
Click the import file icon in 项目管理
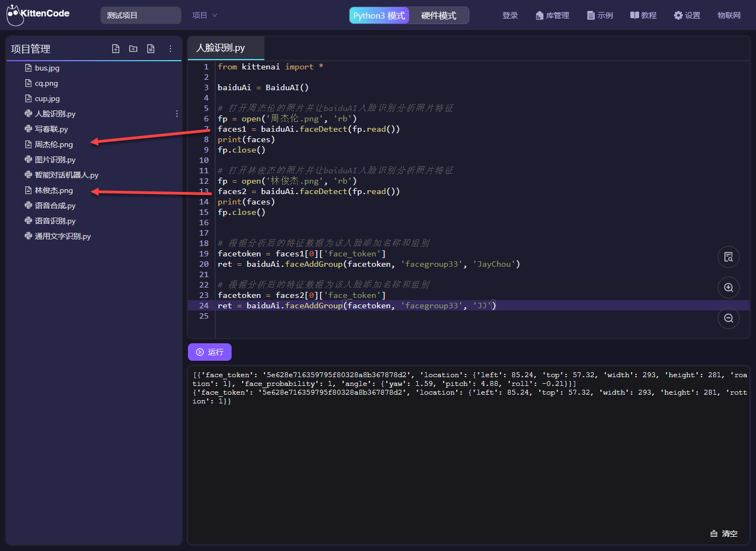[151, 49]
